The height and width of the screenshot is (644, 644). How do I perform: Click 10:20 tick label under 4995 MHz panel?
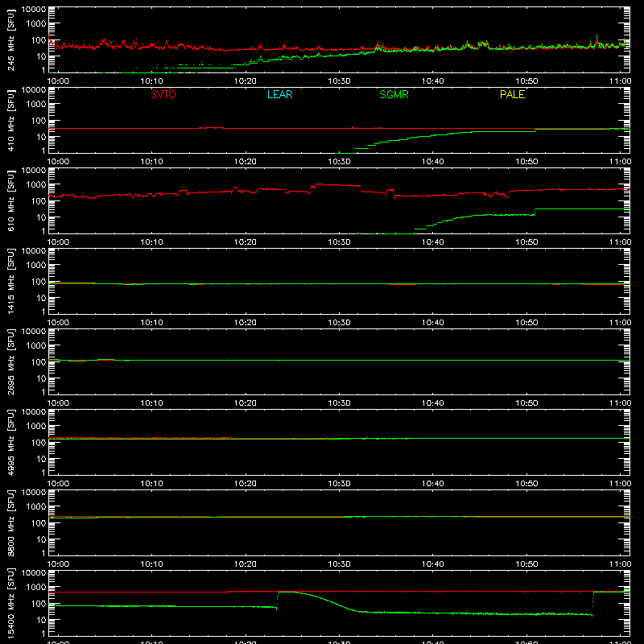pos(246,484)
